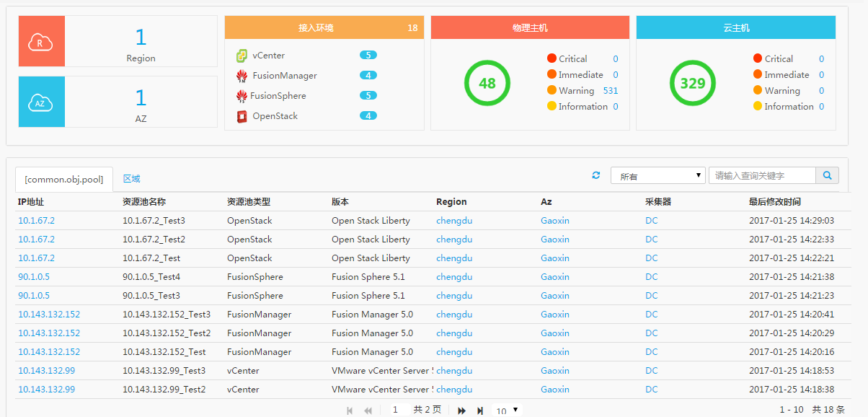Open IP link 10.143.132.99 for Test3

pos(46,371)
